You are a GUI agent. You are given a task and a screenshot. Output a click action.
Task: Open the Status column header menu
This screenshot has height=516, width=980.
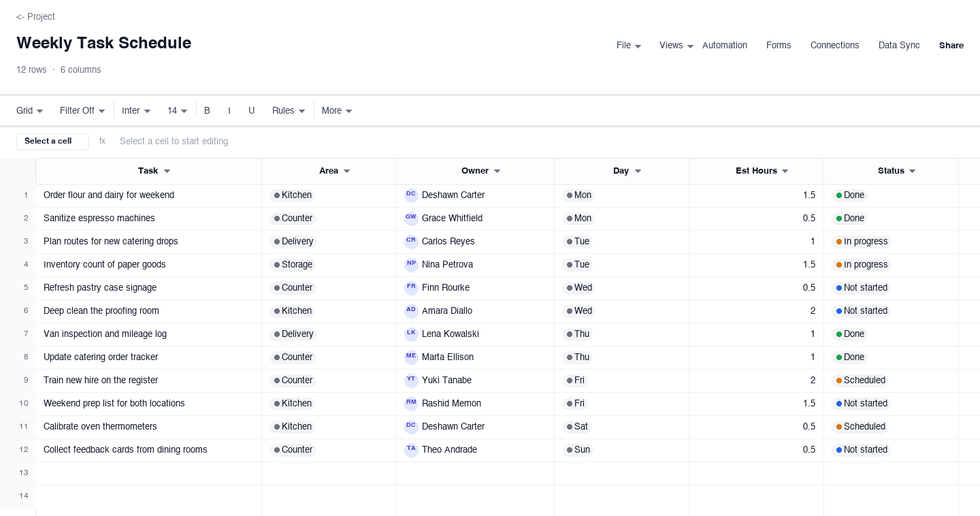(912, 171)
